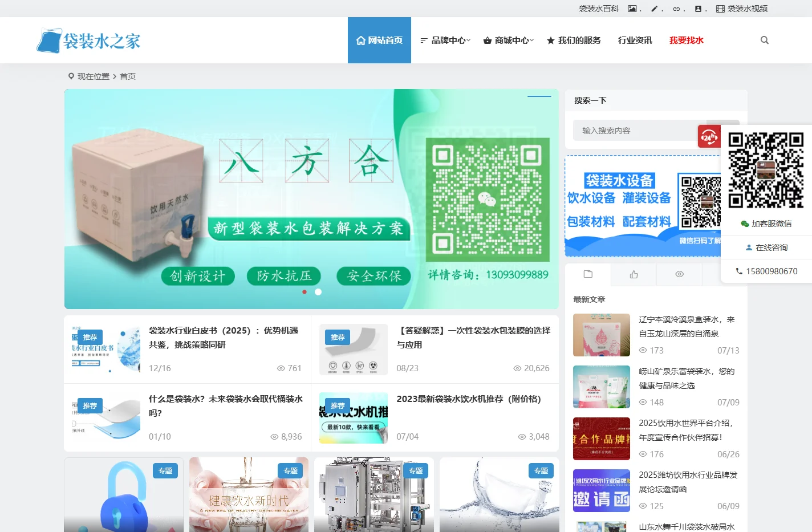Open 我们的服务 menu item

tap(574, 40)
